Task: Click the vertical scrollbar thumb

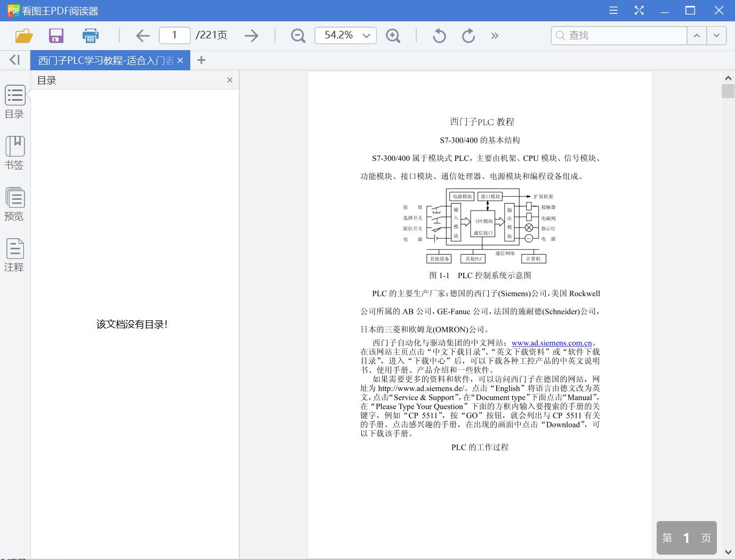Action: [x=728, y=91]
